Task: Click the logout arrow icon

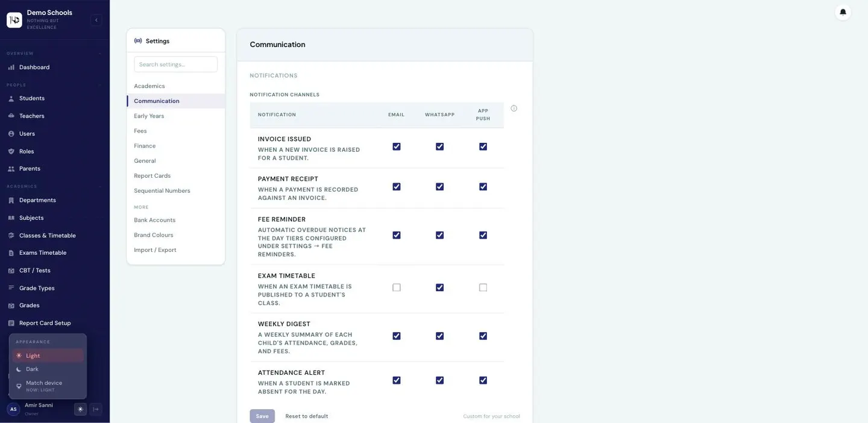Action: tap(96, 409)
